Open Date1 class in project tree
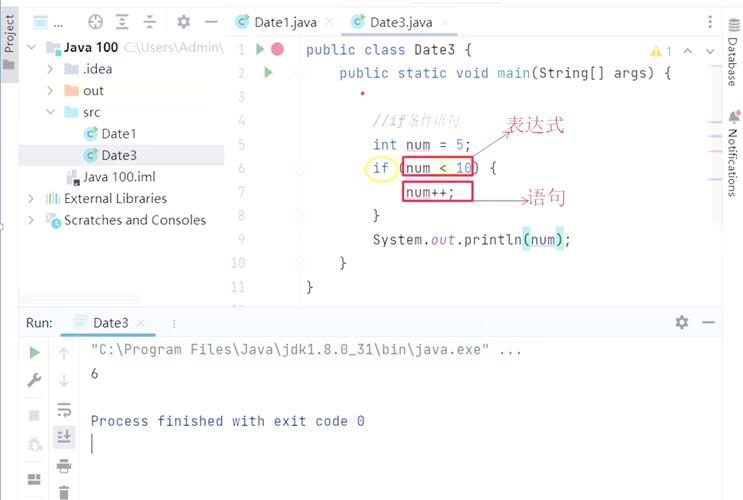This screenshot has height=500, width=743. coord(118,133)
